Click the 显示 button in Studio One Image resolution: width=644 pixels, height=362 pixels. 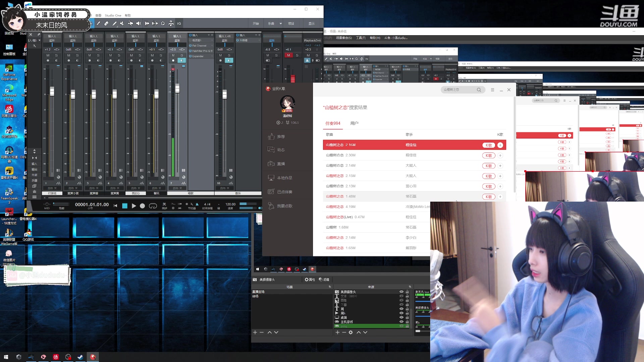[x=312, y=23]
